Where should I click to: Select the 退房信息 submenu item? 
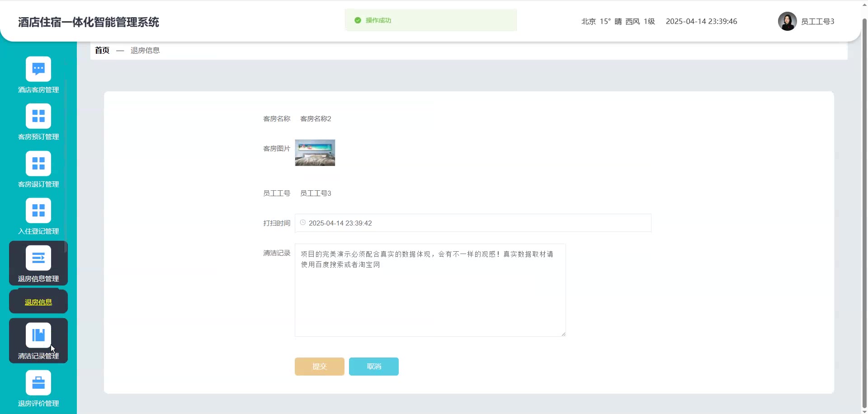click(38, 302)
